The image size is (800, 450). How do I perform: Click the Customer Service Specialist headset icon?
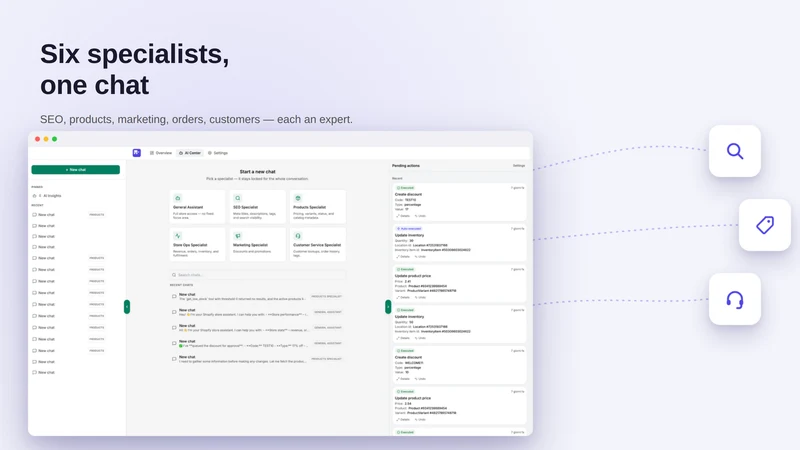coord(298,236)
